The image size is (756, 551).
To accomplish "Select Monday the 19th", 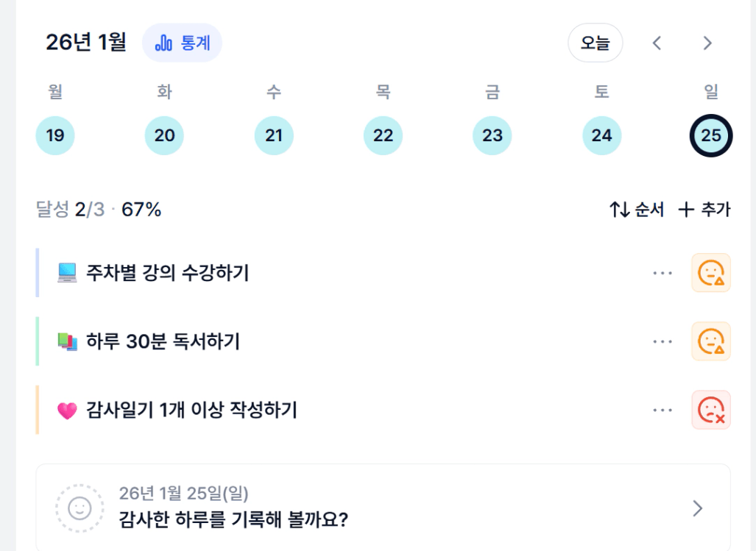I will pyautogui.click(x=55, y=135).
